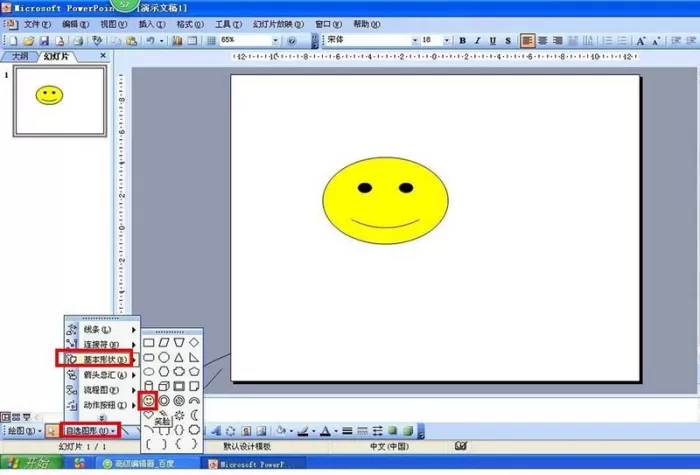The height and width of the screenshot is (475, 700).
Task: Open the 插入 menu
Action: pos(152,24)
